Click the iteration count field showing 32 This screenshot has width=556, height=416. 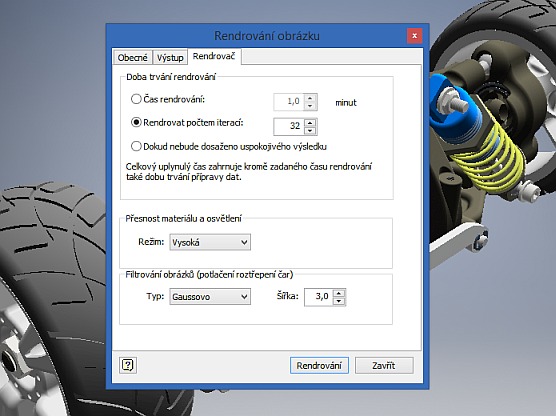[289, 127]
